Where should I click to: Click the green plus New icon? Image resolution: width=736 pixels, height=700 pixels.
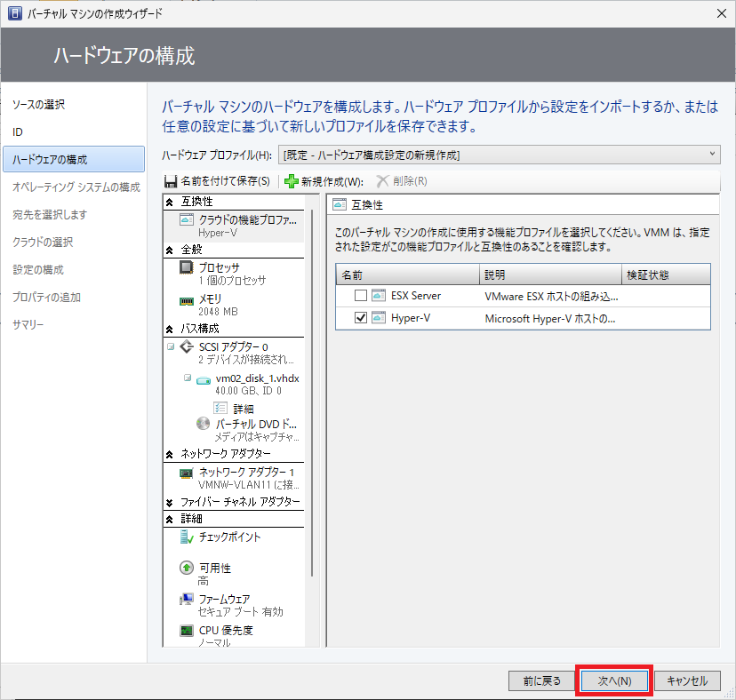[x=292, y=181]
